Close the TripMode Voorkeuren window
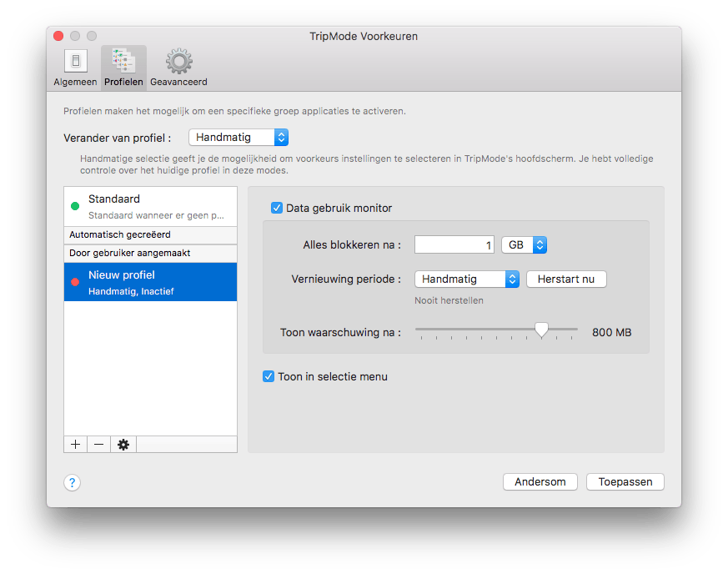Screen dimensions: 728x574 [58, 36]
